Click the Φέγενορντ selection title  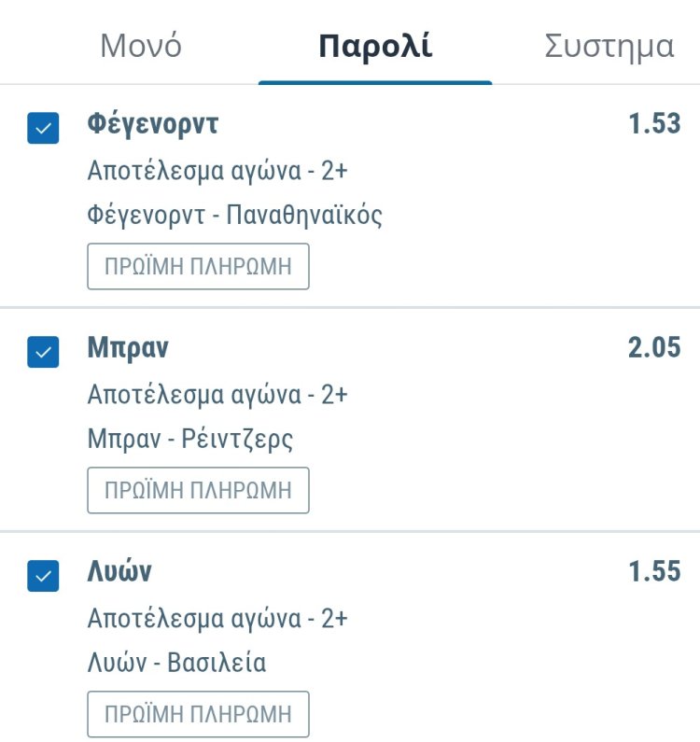click(152, 124)
